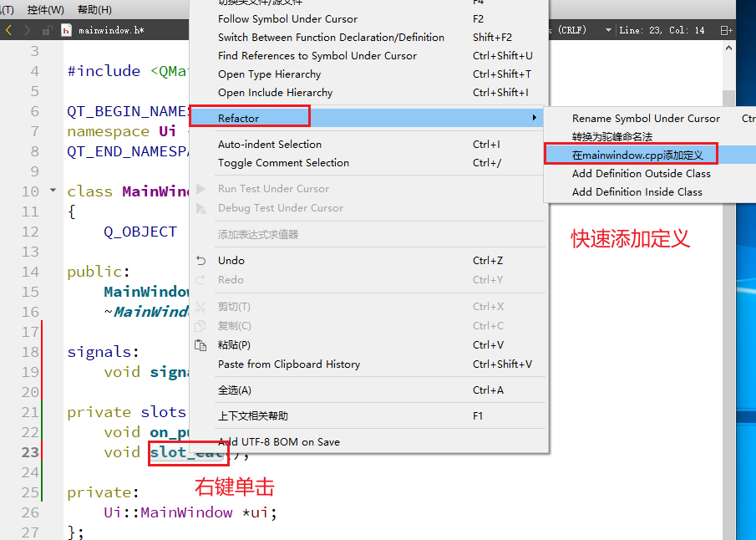Image resolution: width=756 pixels, height=540 pixels.
Task: Click the Go Back navigation arrow
Action: pos(8,29)
